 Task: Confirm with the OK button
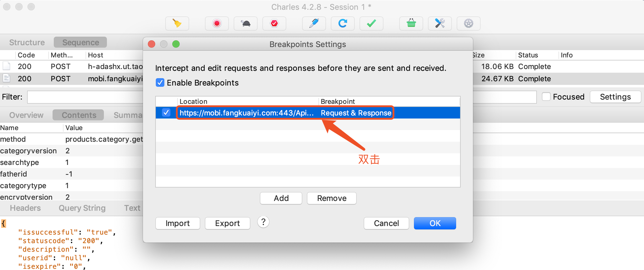[x=435, y=223]
